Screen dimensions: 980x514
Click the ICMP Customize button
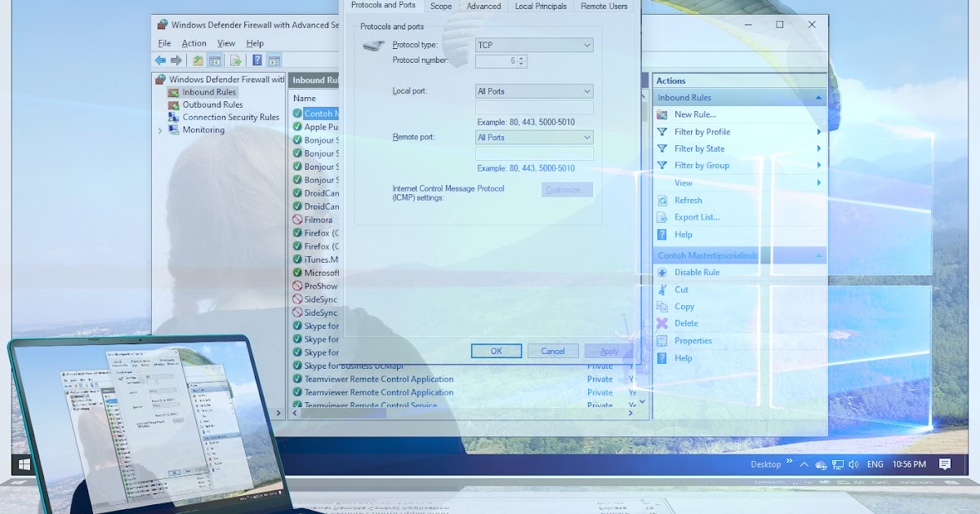(567, 190)
